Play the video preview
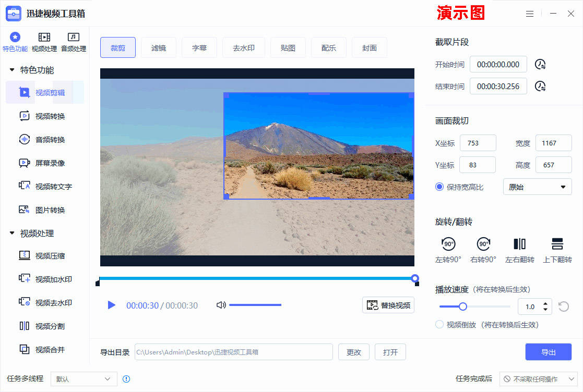Viewport: 583px width, 392px height. pos(111,305)
